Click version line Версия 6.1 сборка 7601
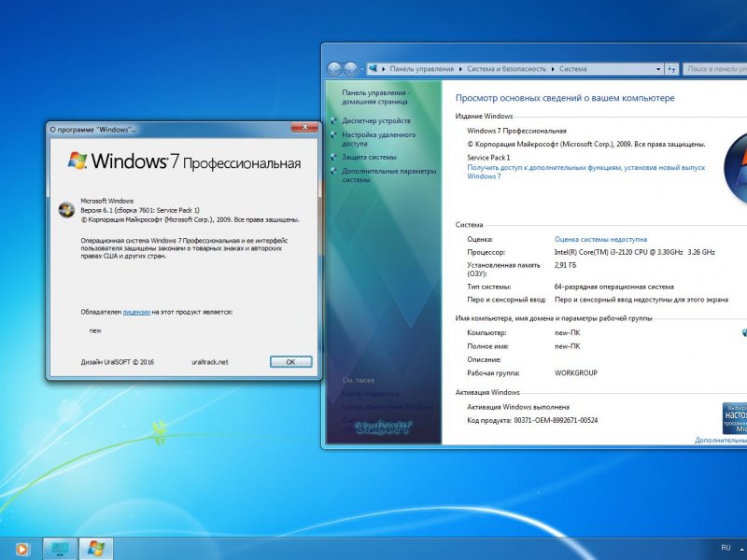Image resolution: width=747 pixels, height=560 pixels. (x=140, y=211)
